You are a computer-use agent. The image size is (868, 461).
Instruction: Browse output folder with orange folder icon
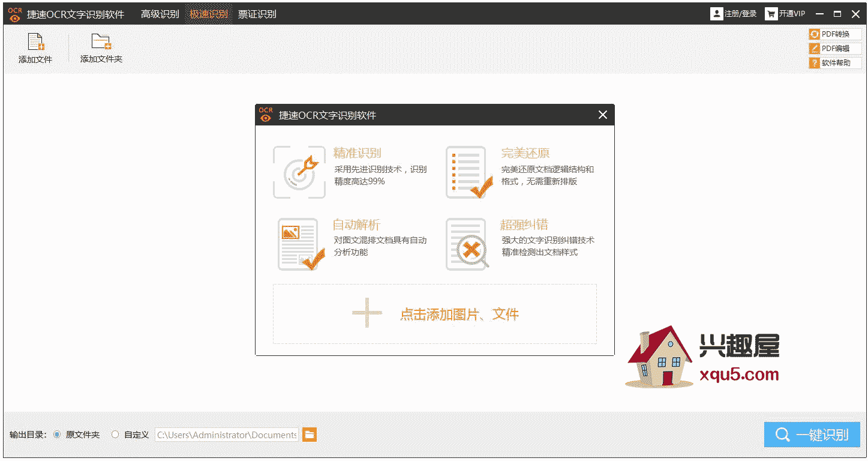pos(310,435)
